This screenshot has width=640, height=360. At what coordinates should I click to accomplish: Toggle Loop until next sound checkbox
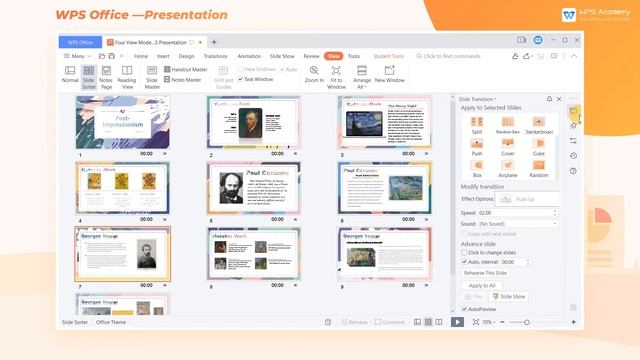[x=464, y=234]
